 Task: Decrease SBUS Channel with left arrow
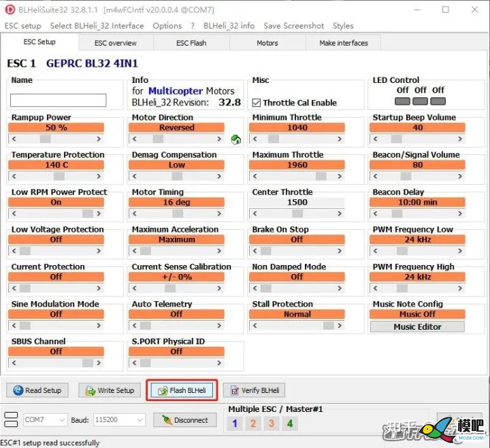(x=14, y=363)
